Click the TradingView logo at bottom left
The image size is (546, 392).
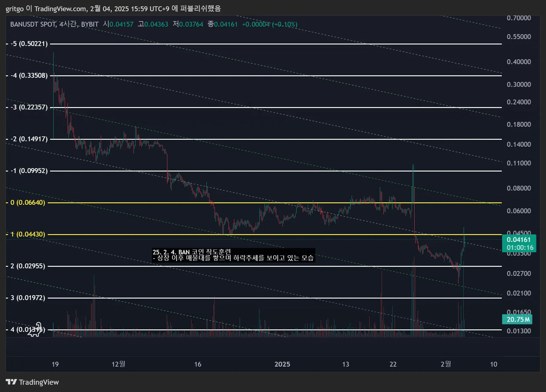coord(32,382)
